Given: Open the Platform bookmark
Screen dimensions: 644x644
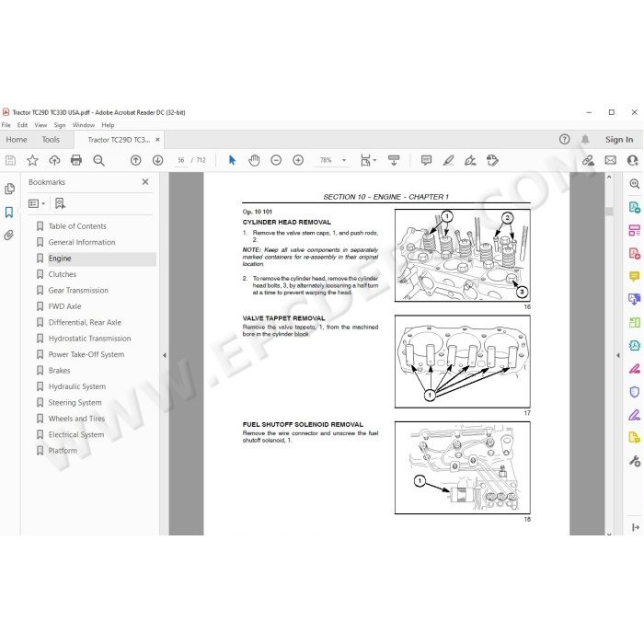Looking at the screenshot, I should tap(63, 450).
